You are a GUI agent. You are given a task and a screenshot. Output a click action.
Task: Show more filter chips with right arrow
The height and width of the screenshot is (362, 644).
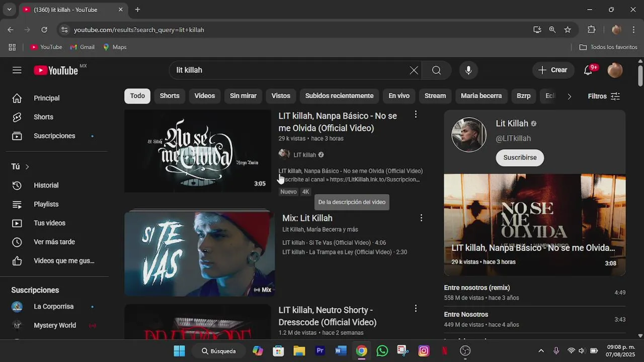click(569, 96)
